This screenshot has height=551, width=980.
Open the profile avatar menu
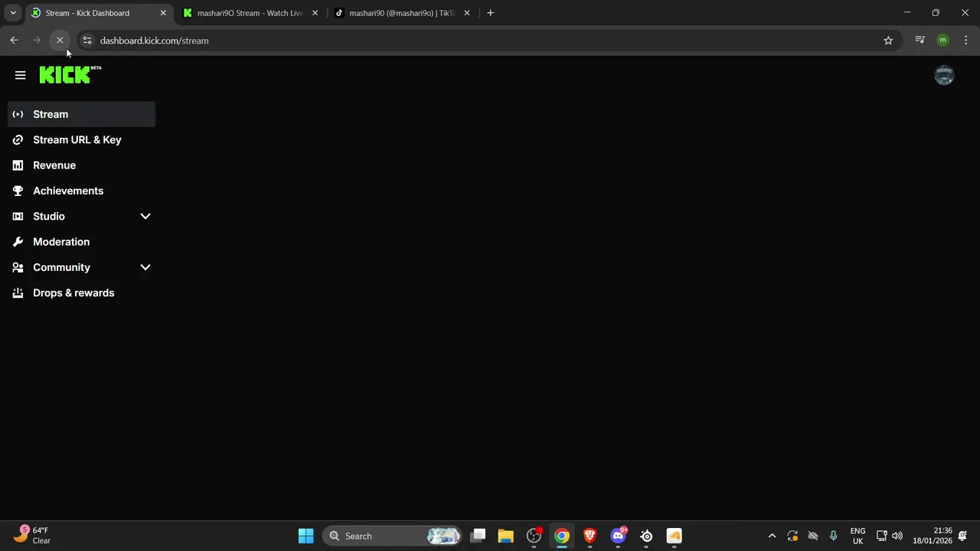[944, 75]
